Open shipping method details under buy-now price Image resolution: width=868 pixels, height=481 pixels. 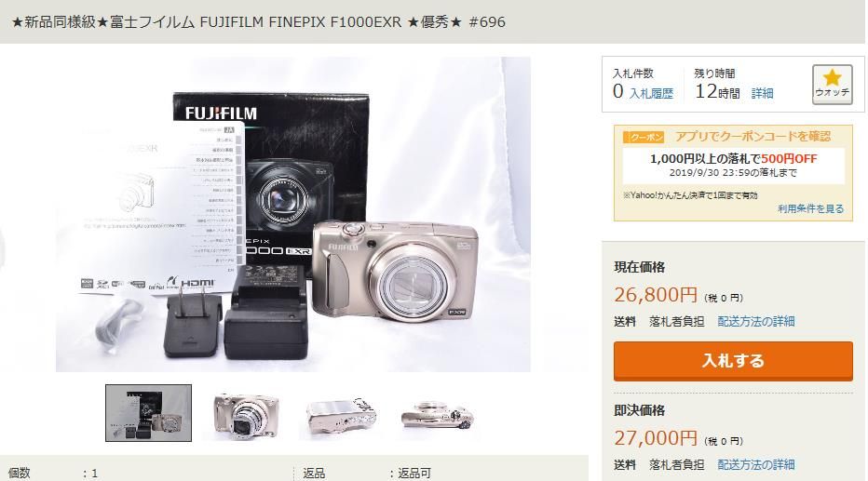tap(756, 464)
